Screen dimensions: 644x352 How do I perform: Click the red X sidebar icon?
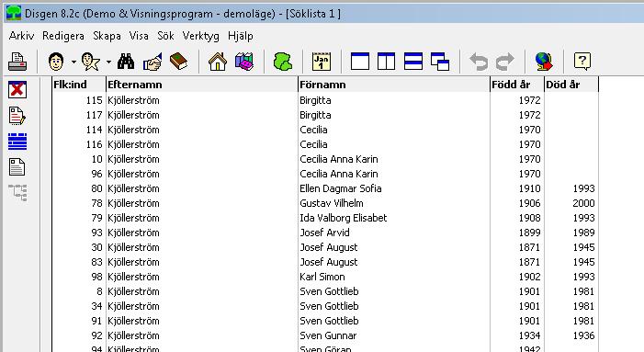(17, 89)
